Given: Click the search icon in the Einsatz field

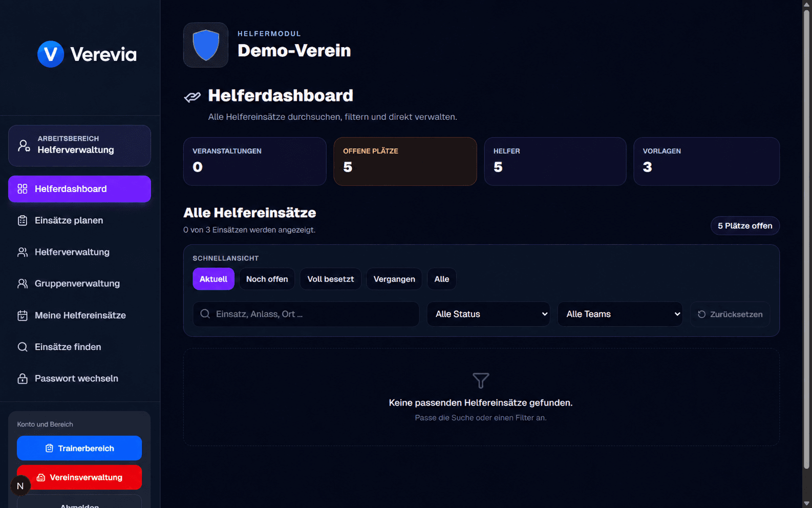Looking at the screenshot, I should coord(205,314).
